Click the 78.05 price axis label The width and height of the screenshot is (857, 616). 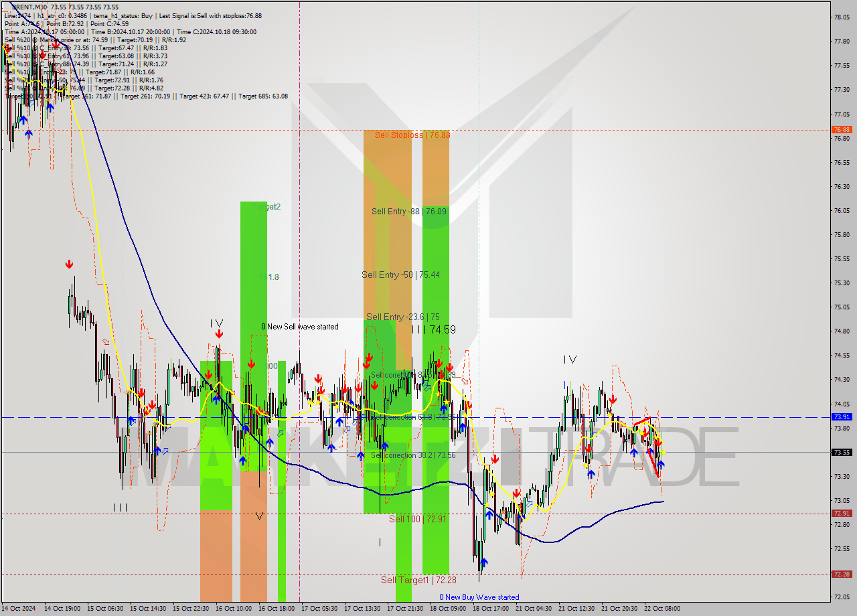842,17
